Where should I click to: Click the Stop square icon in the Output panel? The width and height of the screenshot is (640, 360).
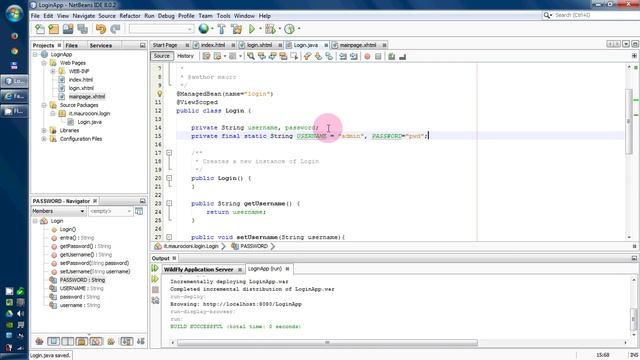coord(155,290)
